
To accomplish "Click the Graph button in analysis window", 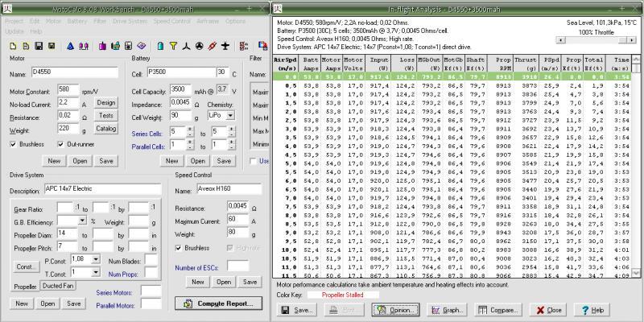I will click(448, 309).
